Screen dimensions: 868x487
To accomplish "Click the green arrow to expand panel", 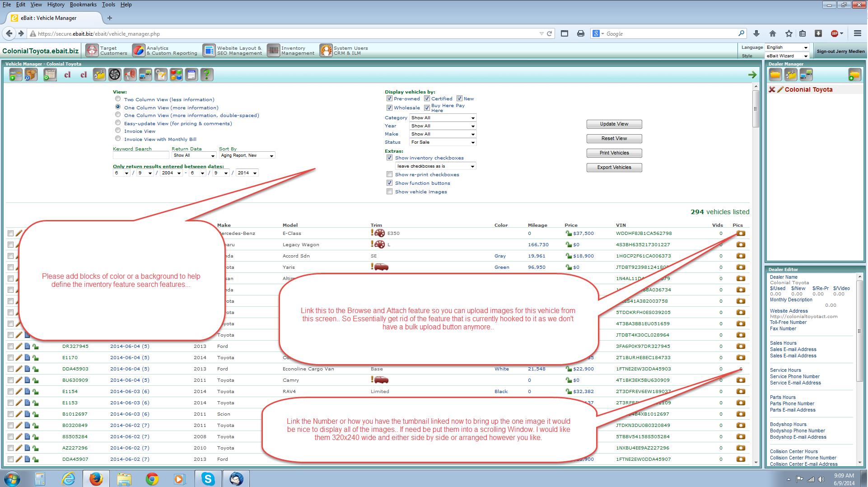I will 752,75.
